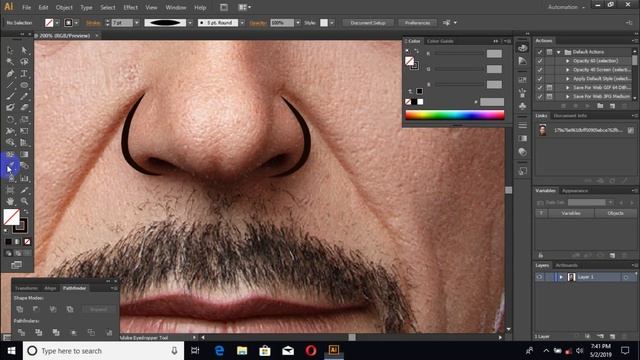Image resolution: width=640 pixels, height=360 pixels.
Task: Click the Windows search box
Action: coord(104,351)
